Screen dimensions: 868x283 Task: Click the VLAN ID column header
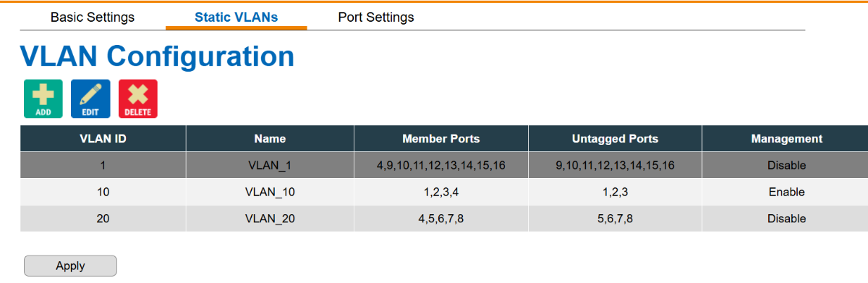[x=103, y=138]
